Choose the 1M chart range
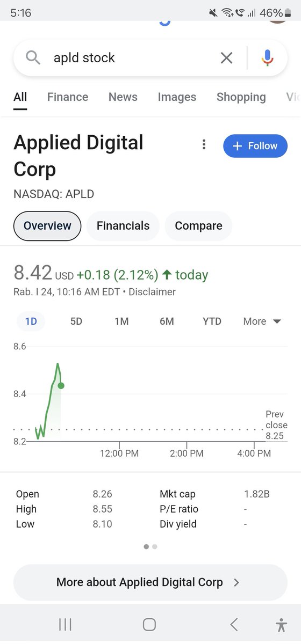 [121, 321]
